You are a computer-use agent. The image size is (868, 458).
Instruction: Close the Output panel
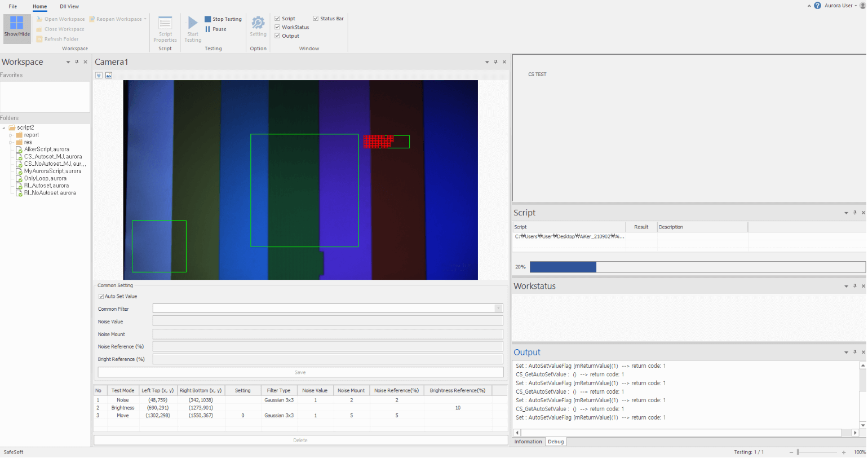863,352
